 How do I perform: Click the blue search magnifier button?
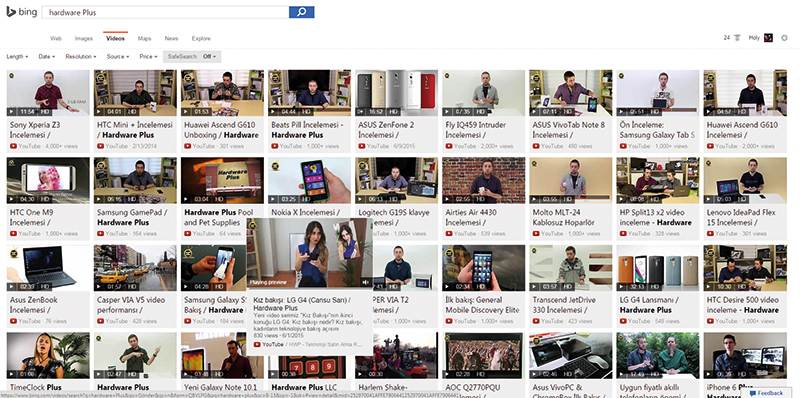coord(302,12)
